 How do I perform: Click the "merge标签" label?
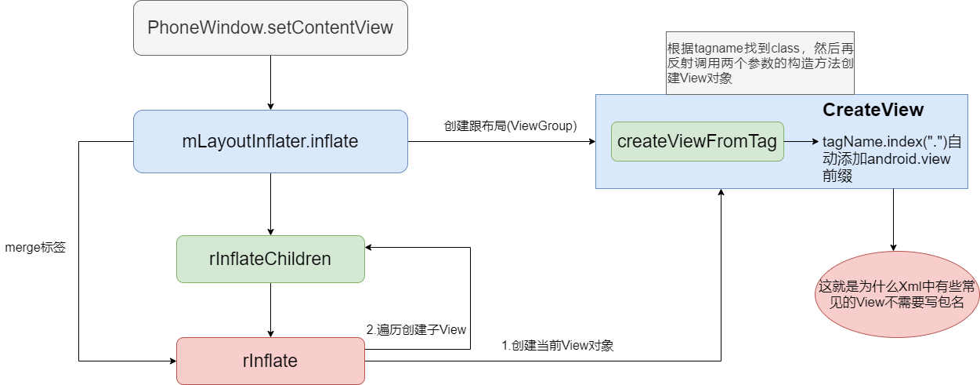pos(35,247)
